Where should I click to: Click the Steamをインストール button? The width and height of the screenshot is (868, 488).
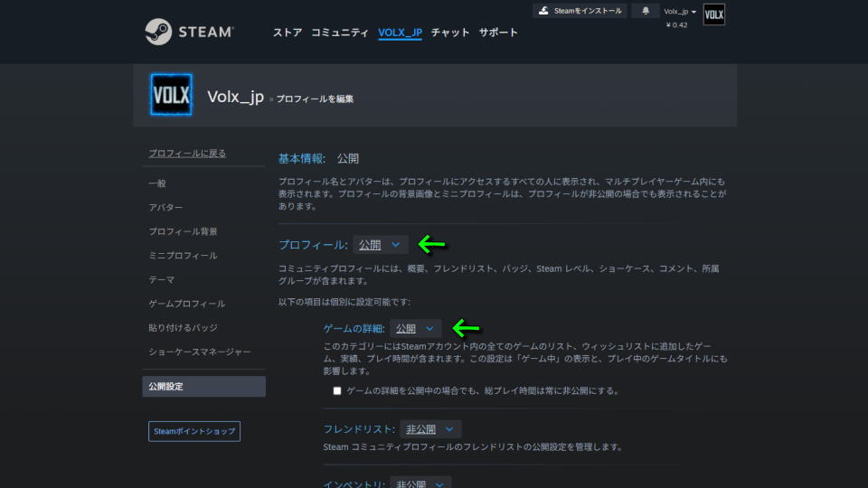580,11
